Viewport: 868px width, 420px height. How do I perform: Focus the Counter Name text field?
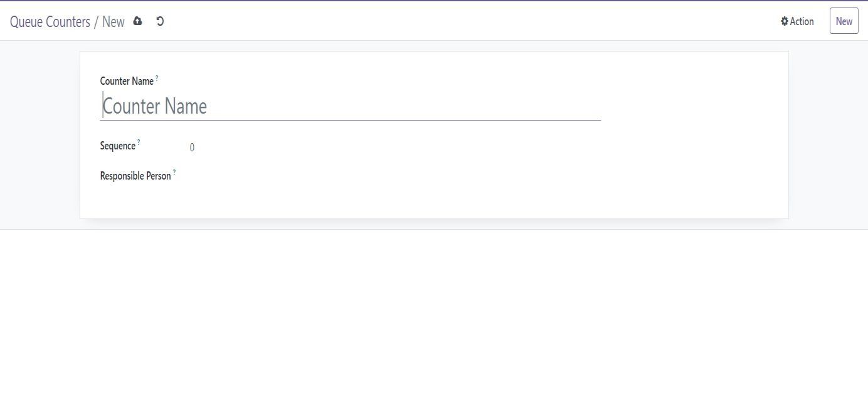351,106
